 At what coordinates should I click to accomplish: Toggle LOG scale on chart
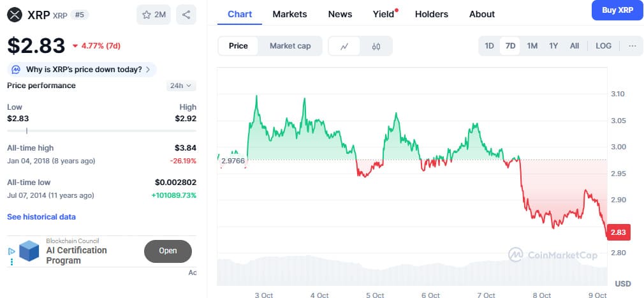pyautogui.click(x=603, y=46)
